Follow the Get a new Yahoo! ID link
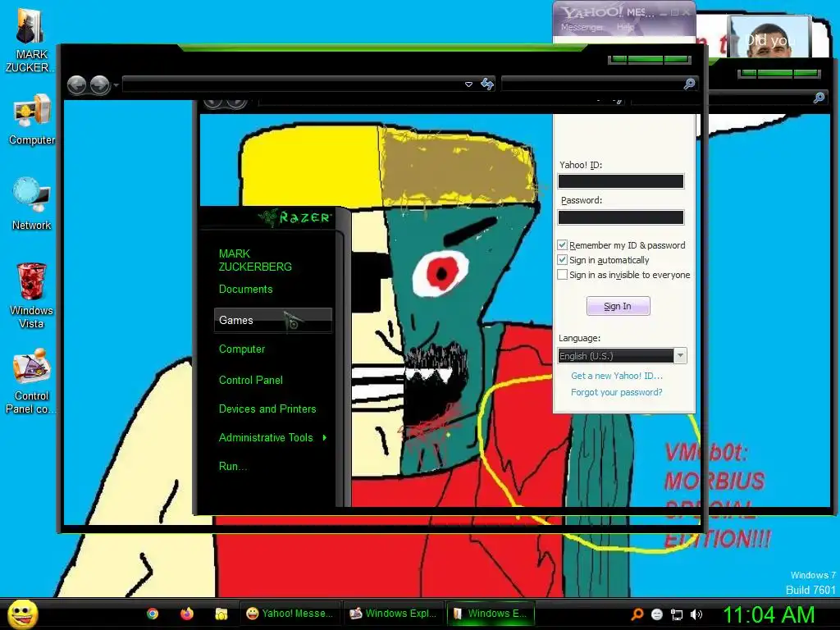 click(x=617, y=376)
